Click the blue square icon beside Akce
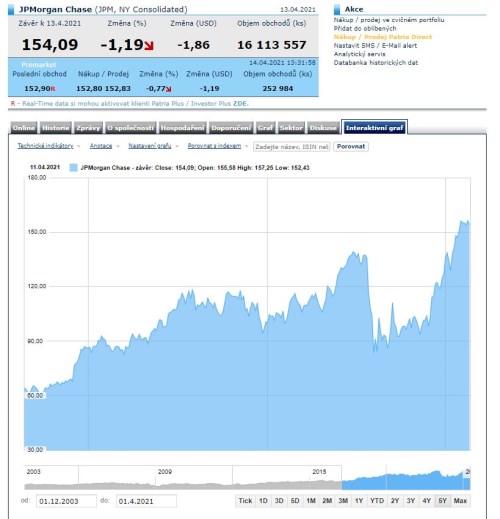 point(337,9)
